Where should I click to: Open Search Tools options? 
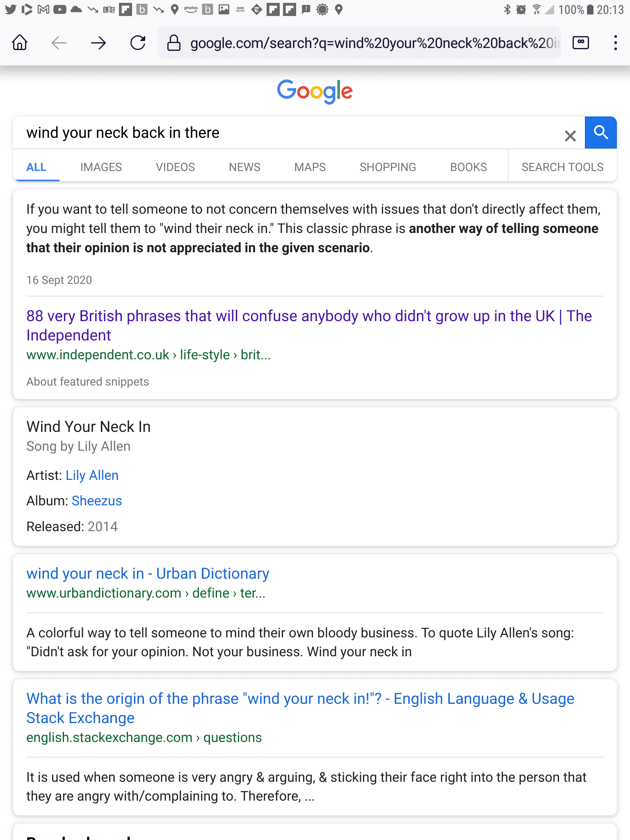[x=562, y=167]
